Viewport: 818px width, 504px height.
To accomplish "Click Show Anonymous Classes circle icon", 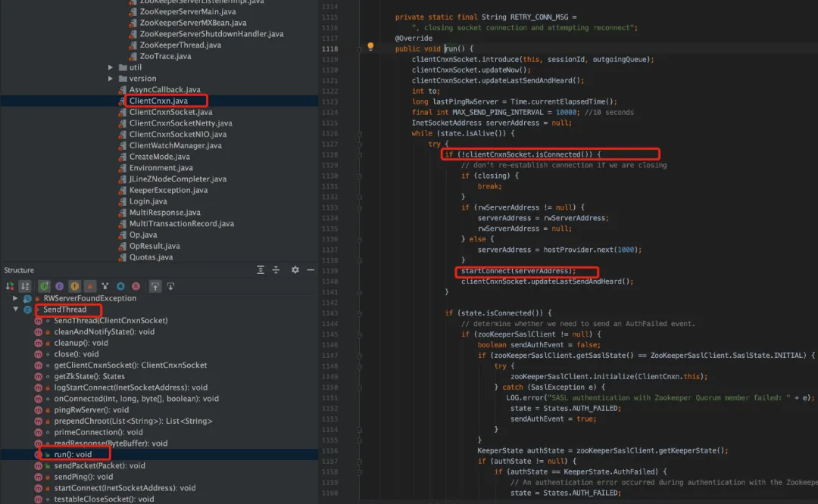I will click(x=120, y=286).
